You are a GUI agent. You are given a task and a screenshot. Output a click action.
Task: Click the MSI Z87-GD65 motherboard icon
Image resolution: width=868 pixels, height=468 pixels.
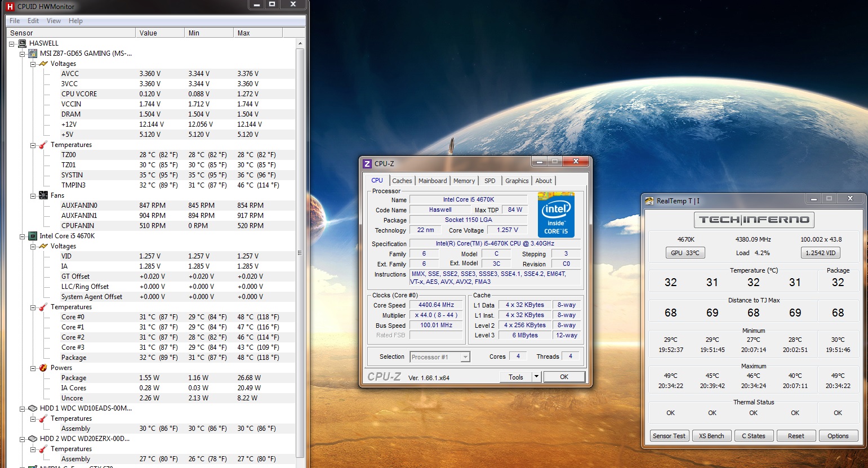coord(33,54)
